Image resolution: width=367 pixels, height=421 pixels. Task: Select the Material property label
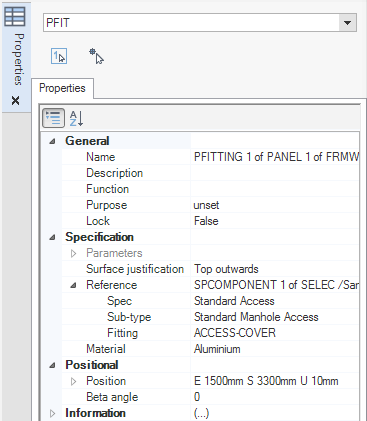click(x=106, y=349)
